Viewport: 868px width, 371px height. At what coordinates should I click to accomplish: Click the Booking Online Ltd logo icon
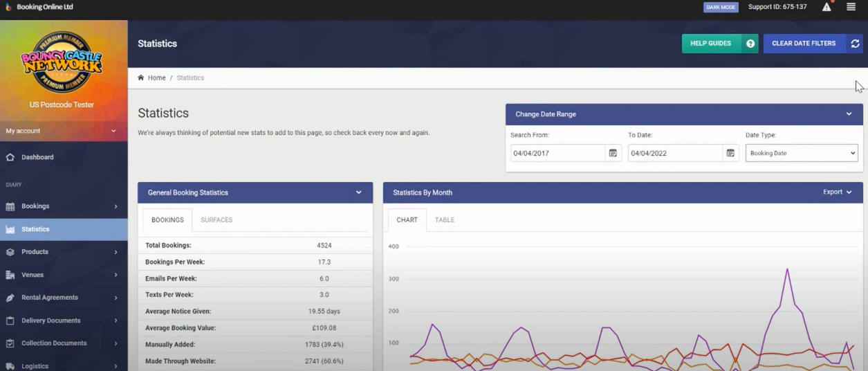pos(9,7)
